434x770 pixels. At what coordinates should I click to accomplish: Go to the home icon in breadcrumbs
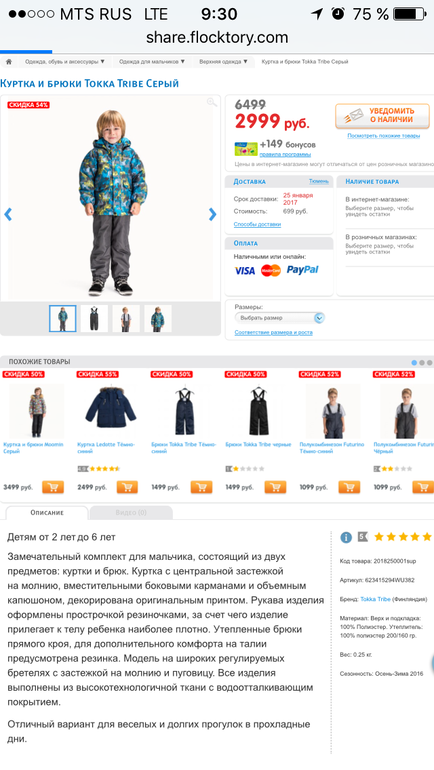[8, 62]
